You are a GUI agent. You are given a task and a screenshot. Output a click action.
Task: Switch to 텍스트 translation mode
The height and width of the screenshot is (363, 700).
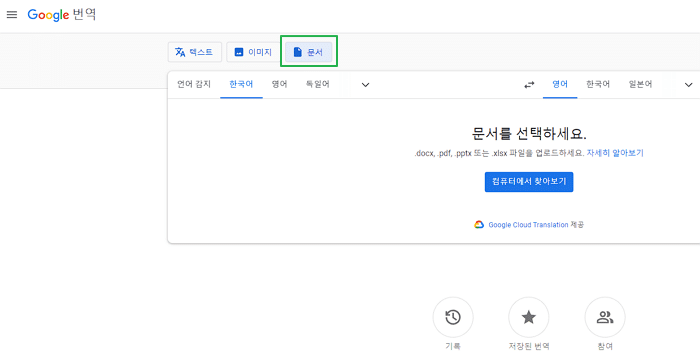[195, 52]
